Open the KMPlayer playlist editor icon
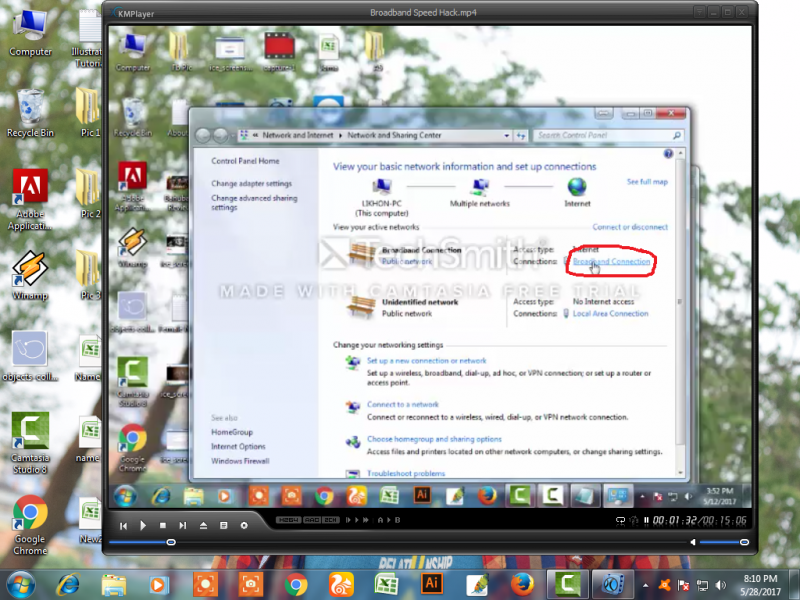 click(223, 525)
